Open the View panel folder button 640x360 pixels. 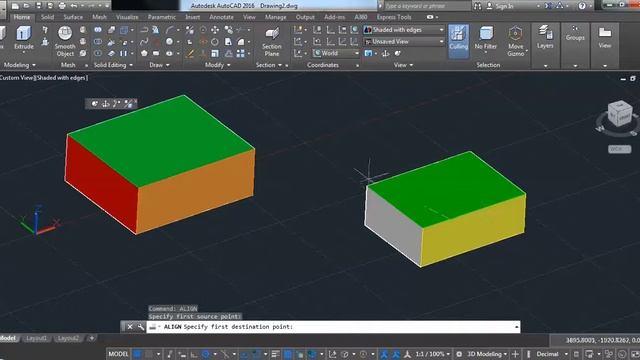tap(604, 38)
